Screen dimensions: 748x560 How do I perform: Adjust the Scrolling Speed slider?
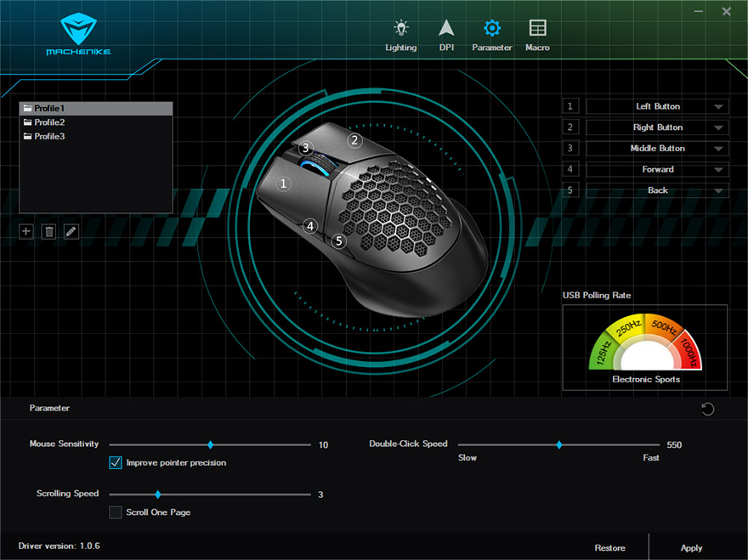pyautogui.click(x=157, y=495)
